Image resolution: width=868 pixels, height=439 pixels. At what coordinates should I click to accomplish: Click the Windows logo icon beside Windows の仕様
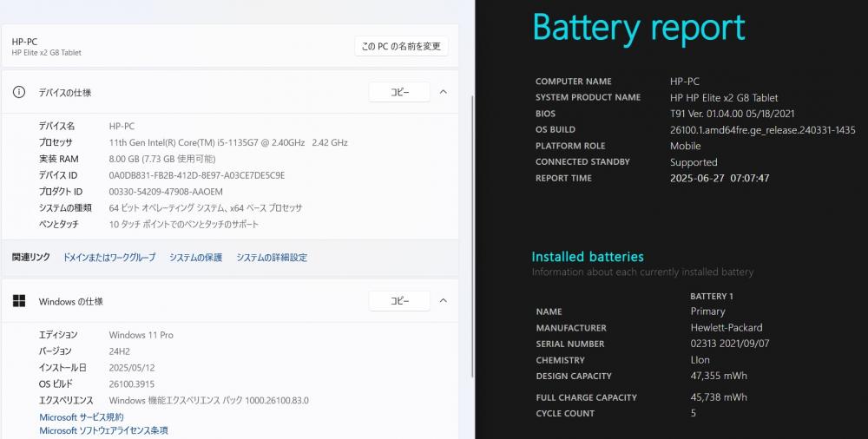19,300
